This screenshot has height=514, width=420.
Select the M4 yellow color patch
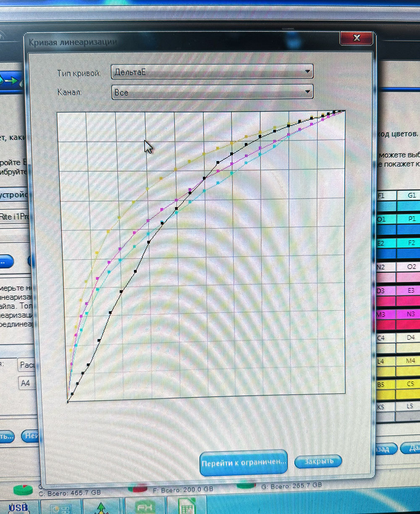pyautogui.click(x=409, y=366)
